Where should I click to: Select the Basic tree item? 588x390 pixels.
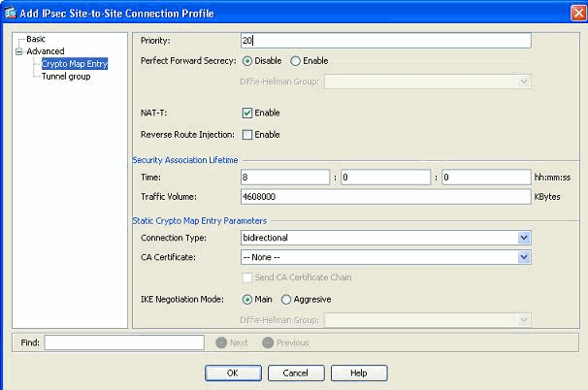pyautogui.click(x=35, y=39)
